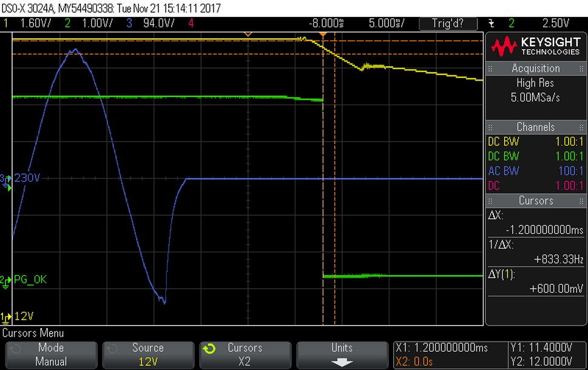Click the Y1 11.4000V cursor value
The image size is (588, 370).
click(x=541, y=348)
